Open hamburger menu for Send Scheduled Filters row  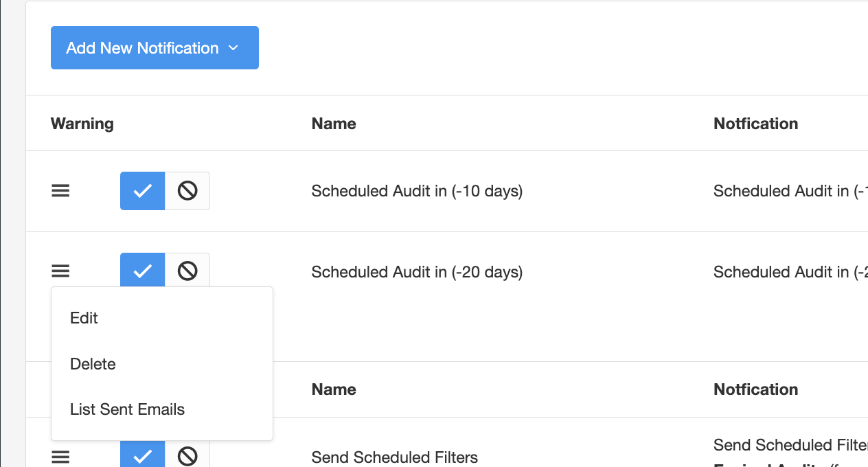click(x=60, y=457)
